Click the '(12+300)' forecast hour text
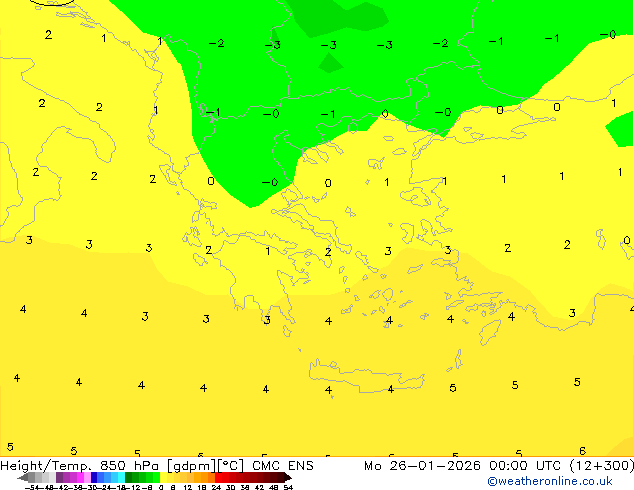Screen dimensions: 634x490 tap(602, 466)
